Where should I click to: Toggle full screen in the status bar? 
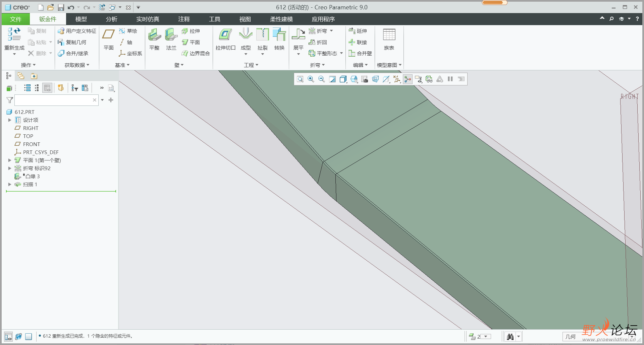[29, 337]
